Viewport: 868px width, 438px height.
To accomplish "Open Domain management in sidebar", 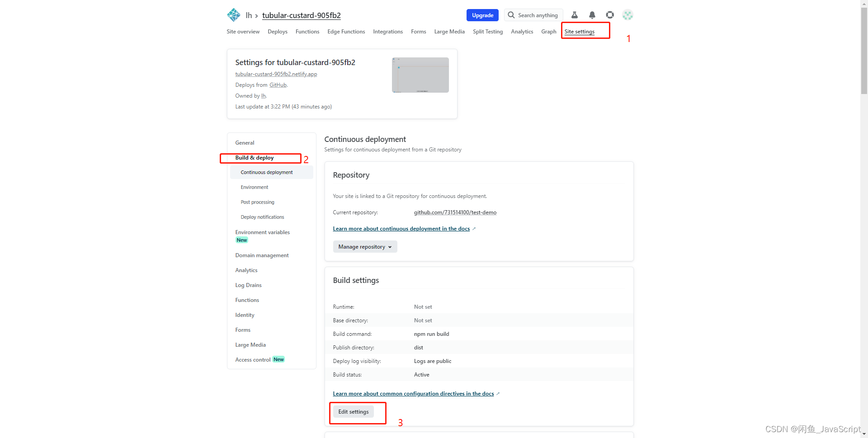I will click(262, 255).
